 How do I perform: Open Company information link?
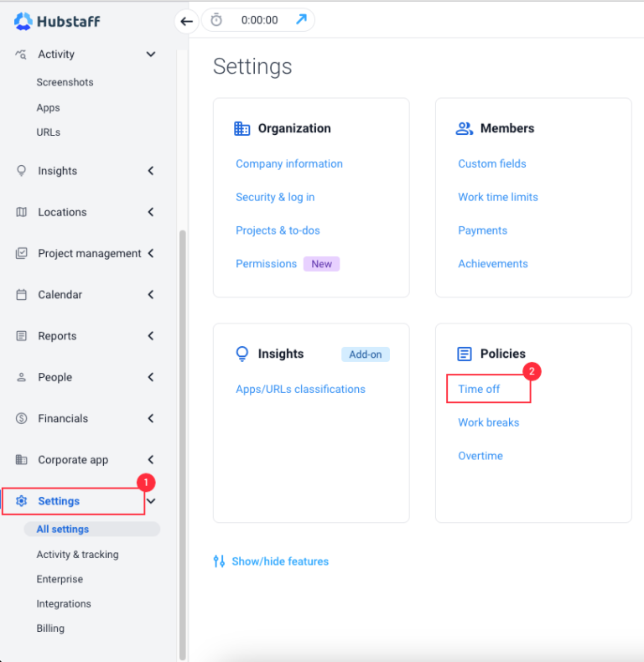[289, 163]
